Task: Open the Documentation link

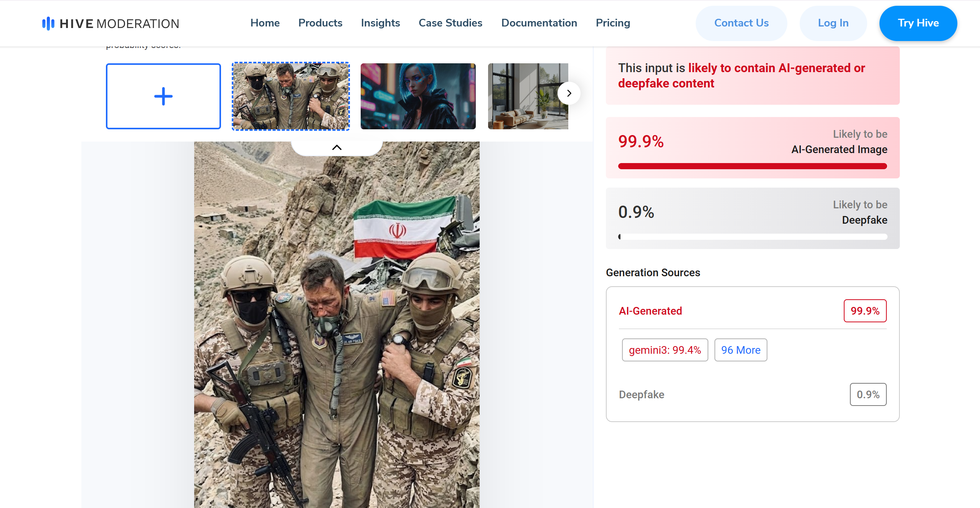Action: pos(539,23)
